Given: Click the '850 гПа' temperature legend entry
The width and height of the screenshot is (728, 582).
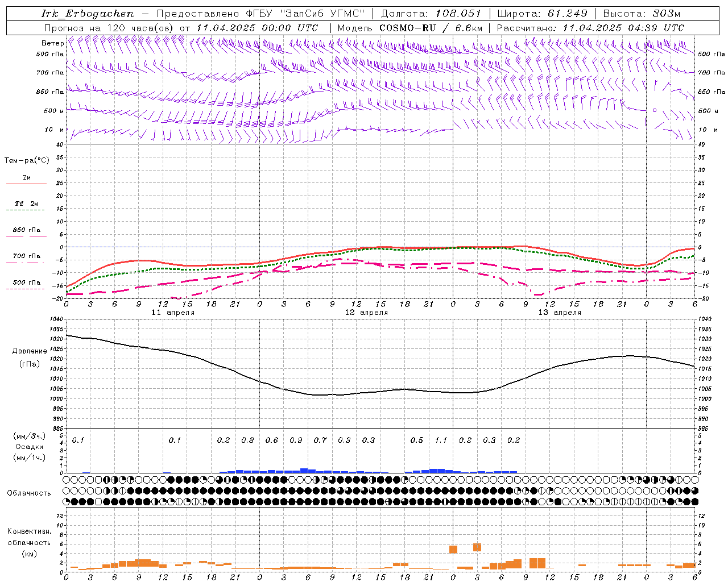Looking at the screenshot, I should pyautogui.click(x=27, y=230).
